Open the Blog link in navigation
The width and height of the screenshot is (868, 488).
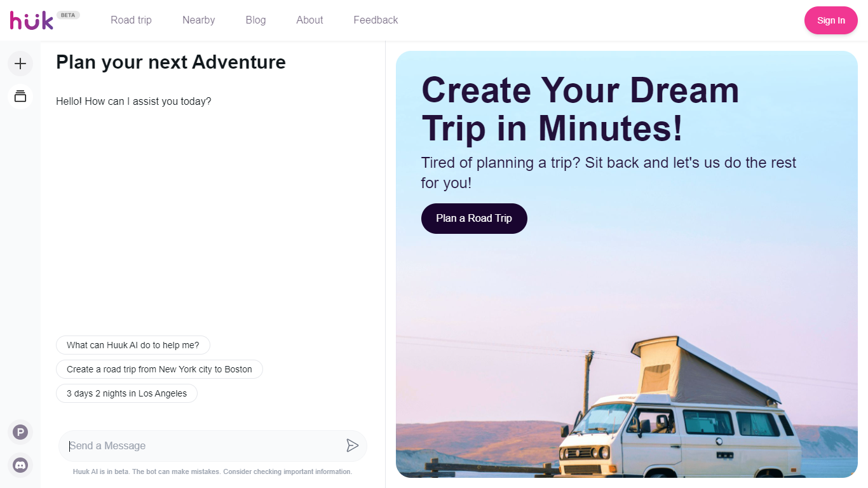[255, 20]
